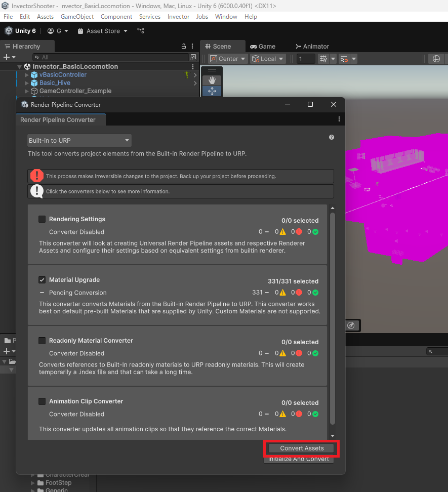Enable the Rendering Settings checkbox

[42, 219]
